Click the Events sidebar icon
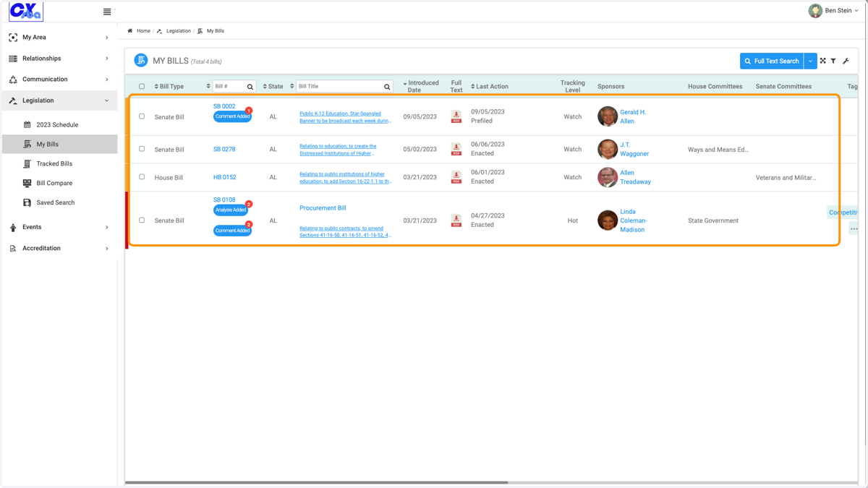 [x=13, y=227]
